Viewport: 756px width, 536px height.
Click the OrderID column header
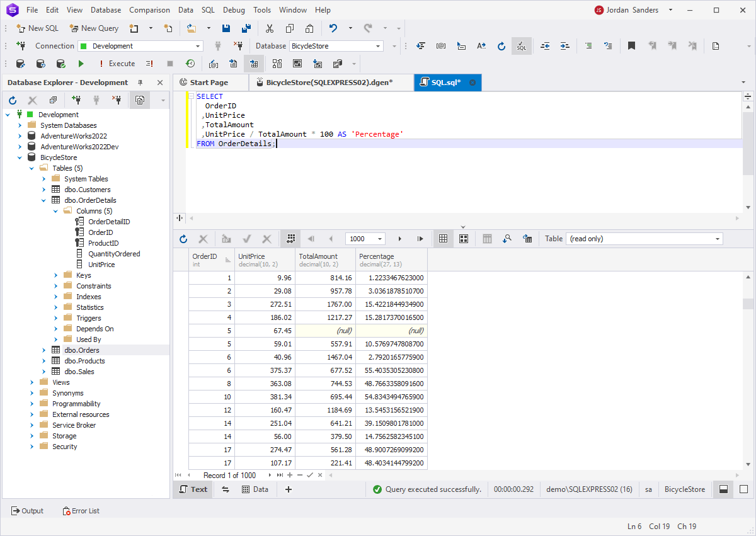coord(212,260)
